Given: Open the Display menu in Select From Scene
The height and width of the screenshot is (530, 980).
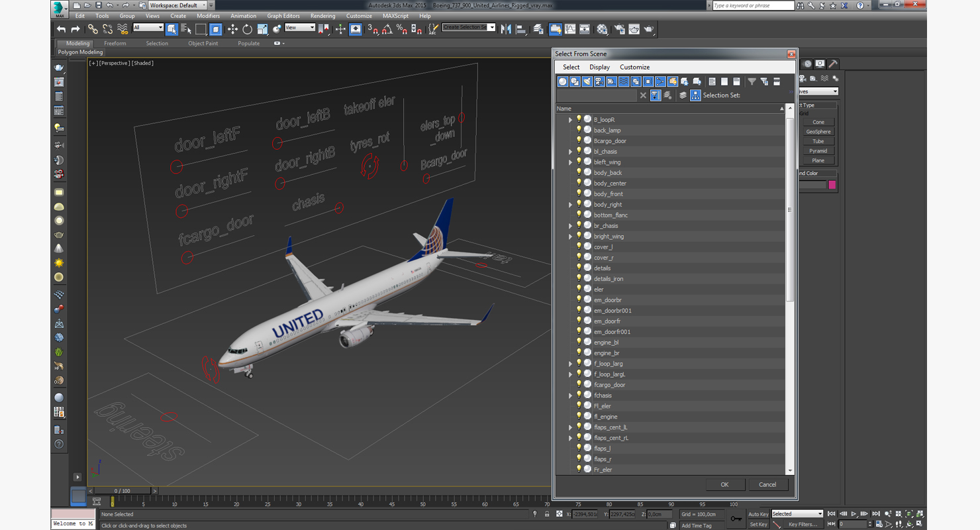Looking at the screenshot, I should point(599,67).
